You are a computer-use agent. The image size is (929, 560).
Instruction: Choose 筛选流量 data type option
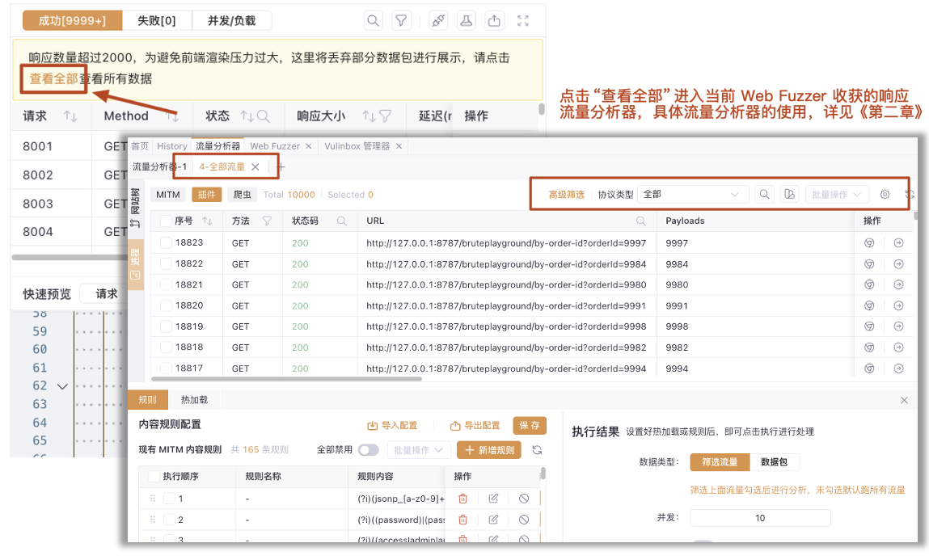720,461
